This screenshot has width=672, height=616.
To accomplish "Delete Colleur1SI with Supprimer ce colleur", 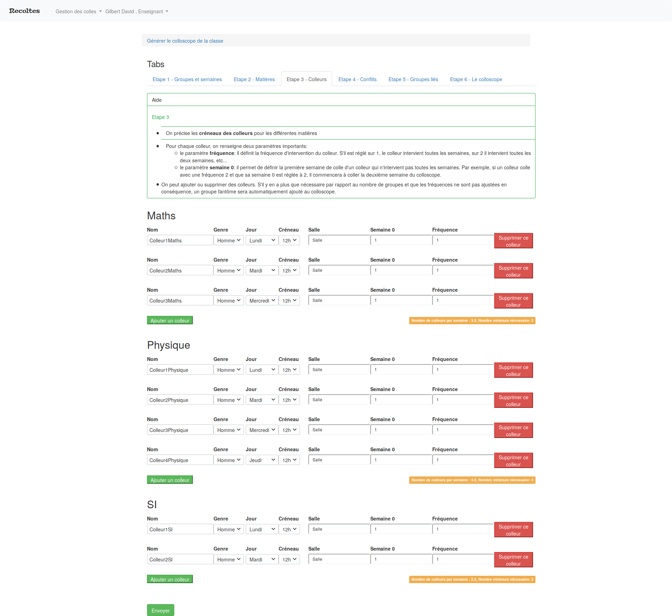I will [x=513, y=530].
